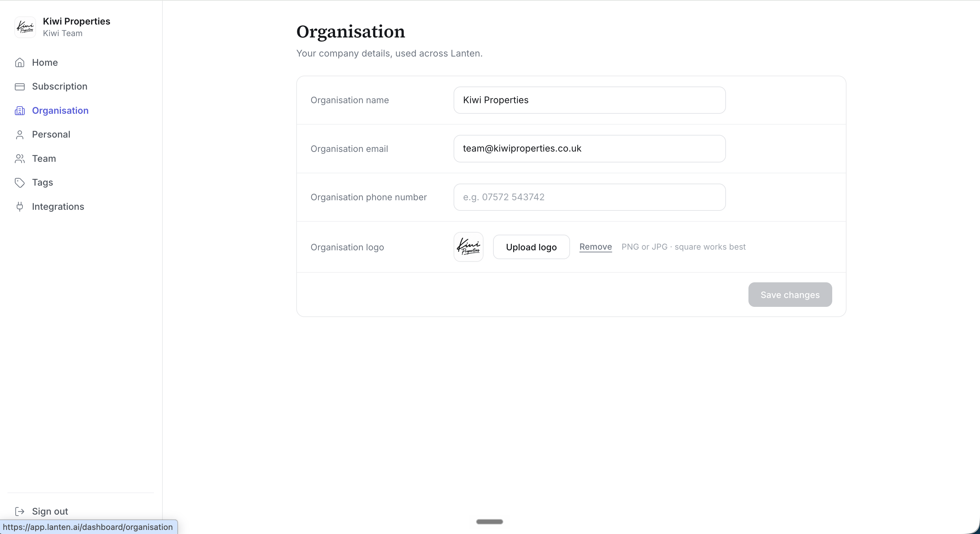
Task: Click the Team people icon
Action: pos(20,159)
